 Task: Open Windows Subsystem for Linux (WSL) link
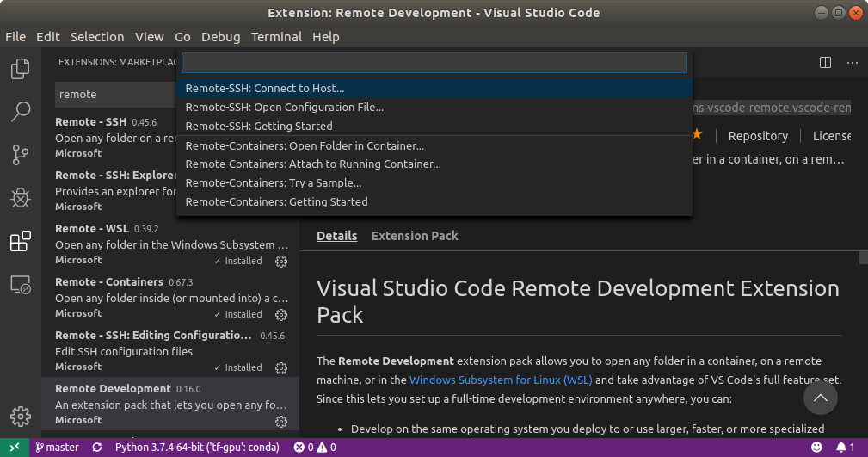tap(501, 380)
